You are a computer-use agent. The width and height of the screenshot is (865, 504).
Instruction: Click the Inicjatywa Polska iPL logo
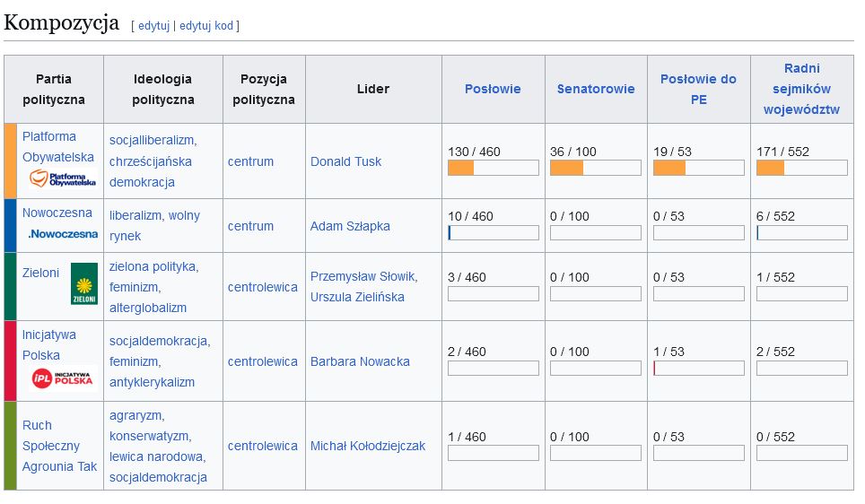[x=62, y=379]
